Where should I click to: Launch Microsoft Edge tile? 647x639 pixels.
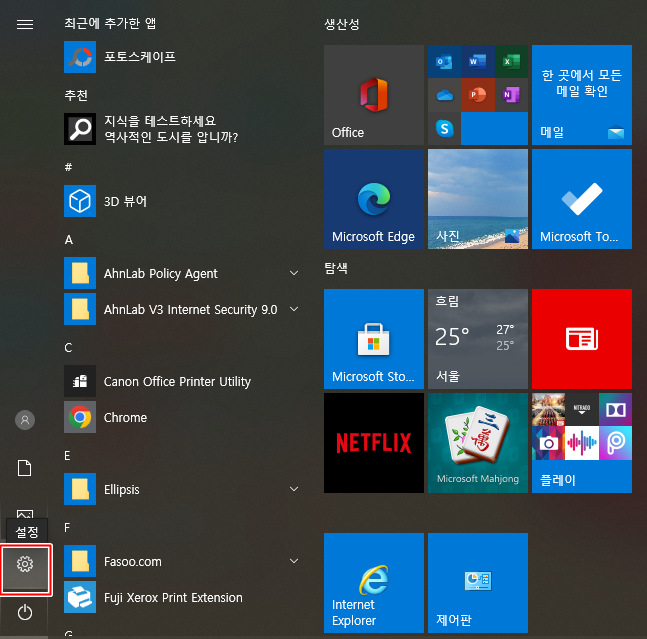point(374,199)
